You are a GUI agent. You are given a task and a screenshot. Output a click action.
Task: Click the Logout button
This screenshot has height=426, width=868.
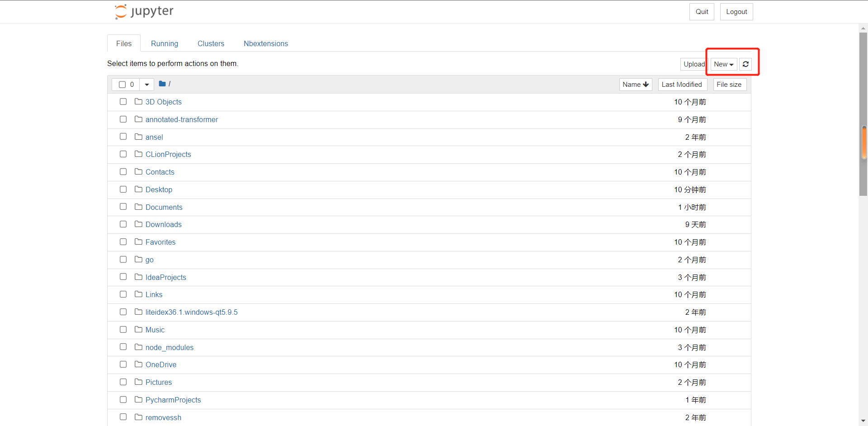click(736, 12)
